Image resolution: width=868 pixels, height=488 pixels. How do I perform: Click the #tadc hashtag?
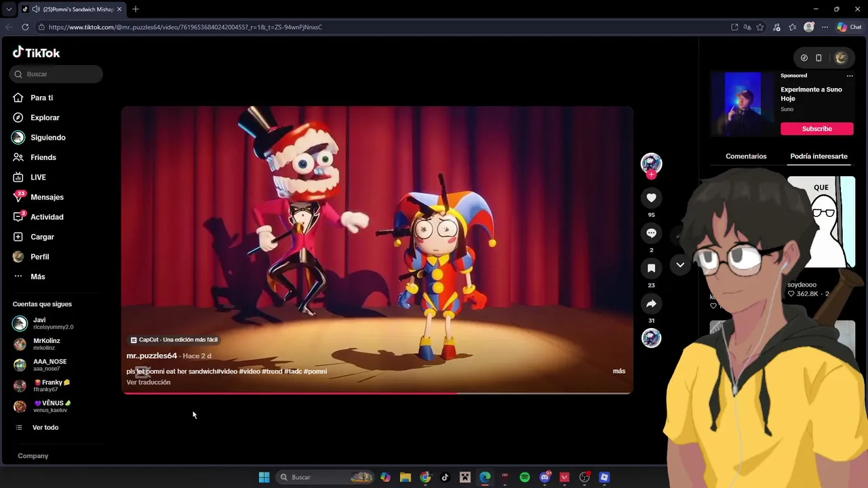click(x=293, y=371)
